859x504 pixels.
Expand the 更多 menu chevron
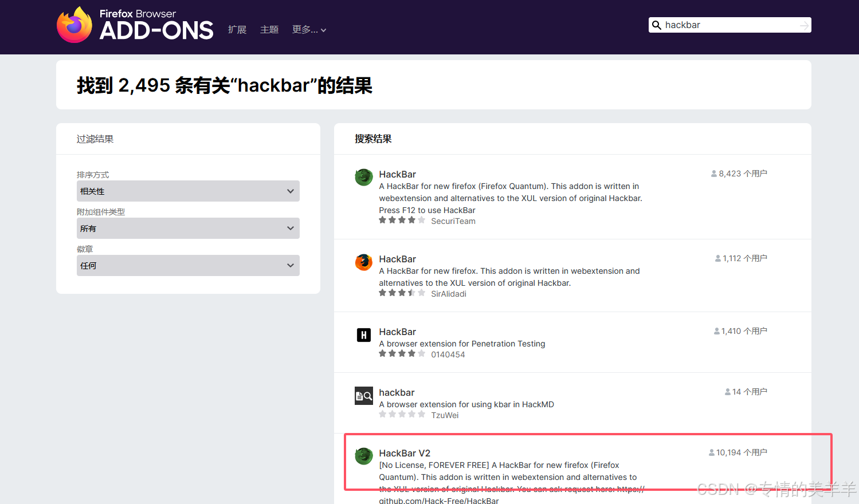pos(324,30)
